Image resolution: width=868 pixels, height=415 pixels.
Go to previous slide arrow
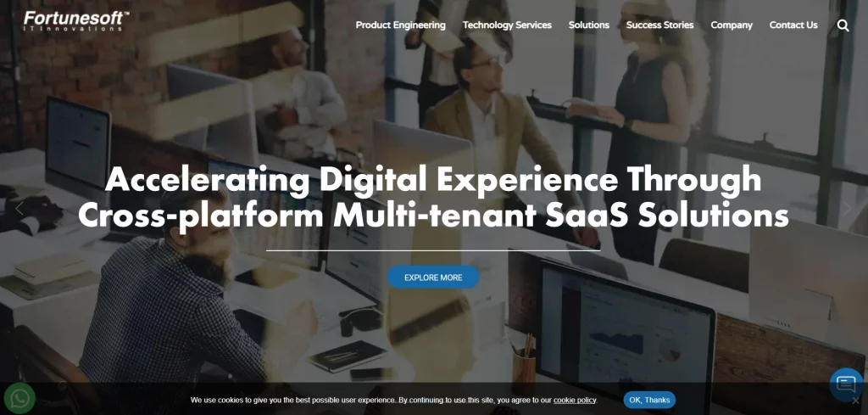pos(19,208)
